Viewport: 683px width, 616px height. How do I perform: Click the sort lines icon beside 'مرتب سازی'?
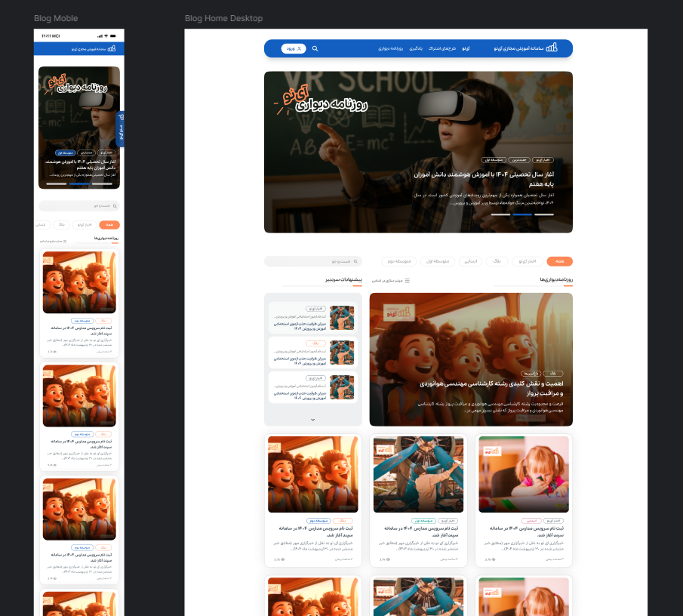[408, 281]
